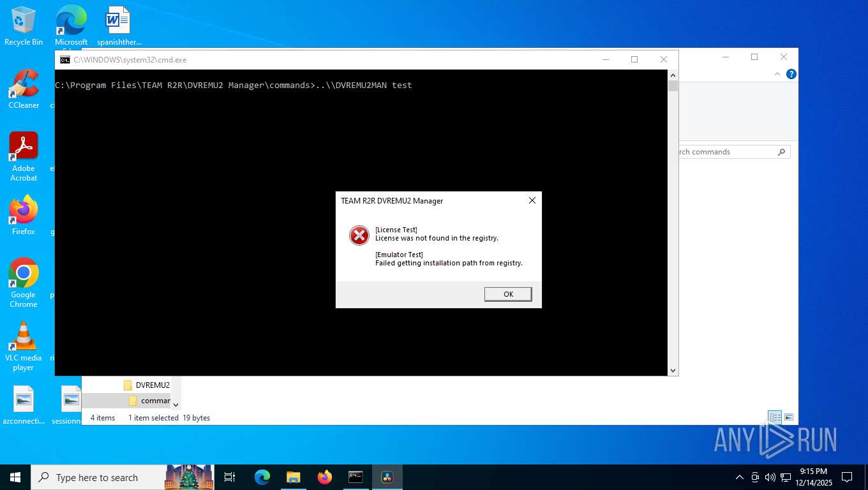Open Explorer help question mark icon
868x490 pixels.
pyautogui.click(x=791, y=74)
